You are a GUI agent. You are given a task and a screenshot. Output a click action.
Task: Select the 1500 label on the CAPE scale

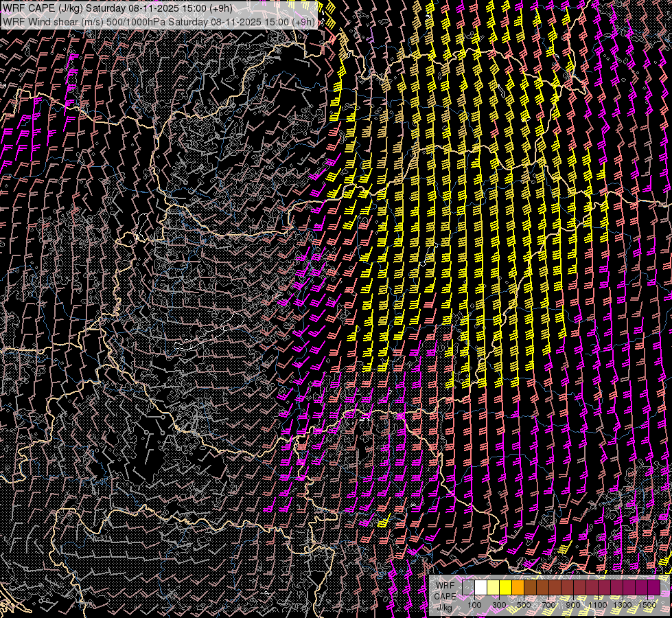tap(647, 605)
